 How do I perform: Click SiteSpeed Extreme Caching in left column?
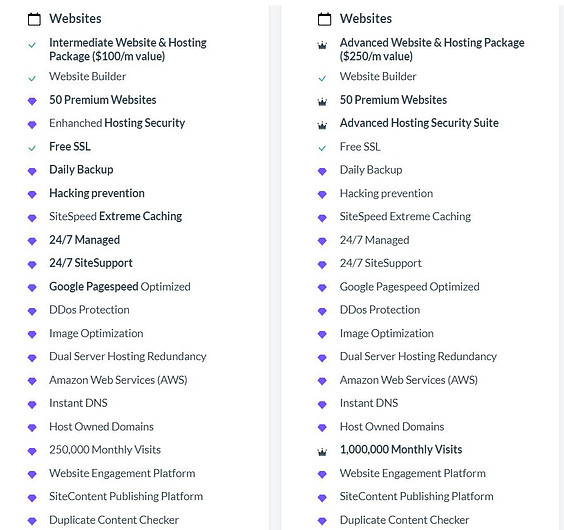(115, 216)
